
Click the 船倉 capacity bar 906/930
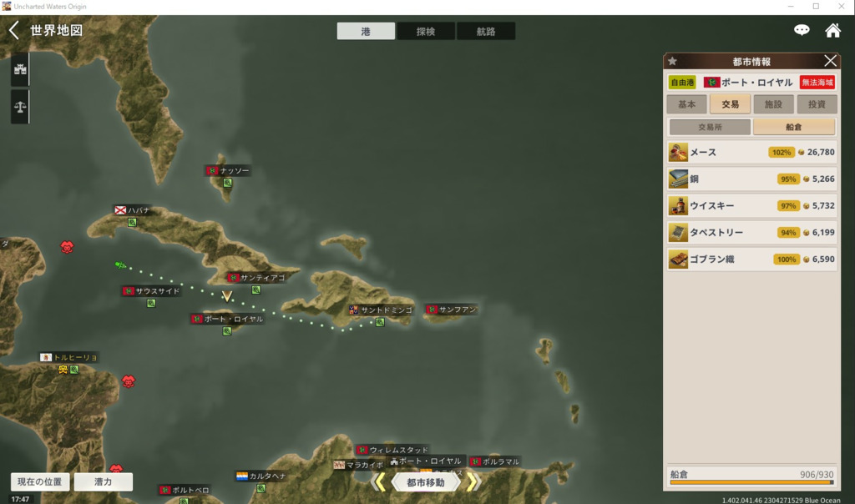point(751,482)
